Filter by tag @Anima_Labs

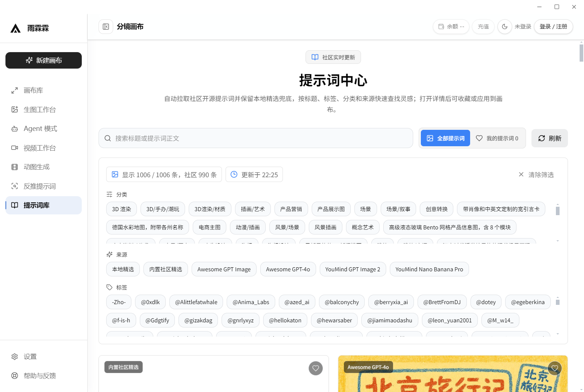[251, 302]
